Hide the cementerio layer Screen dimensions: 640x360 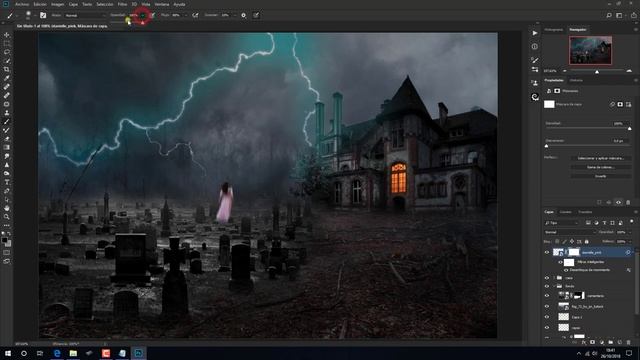[x=547, y=296]
